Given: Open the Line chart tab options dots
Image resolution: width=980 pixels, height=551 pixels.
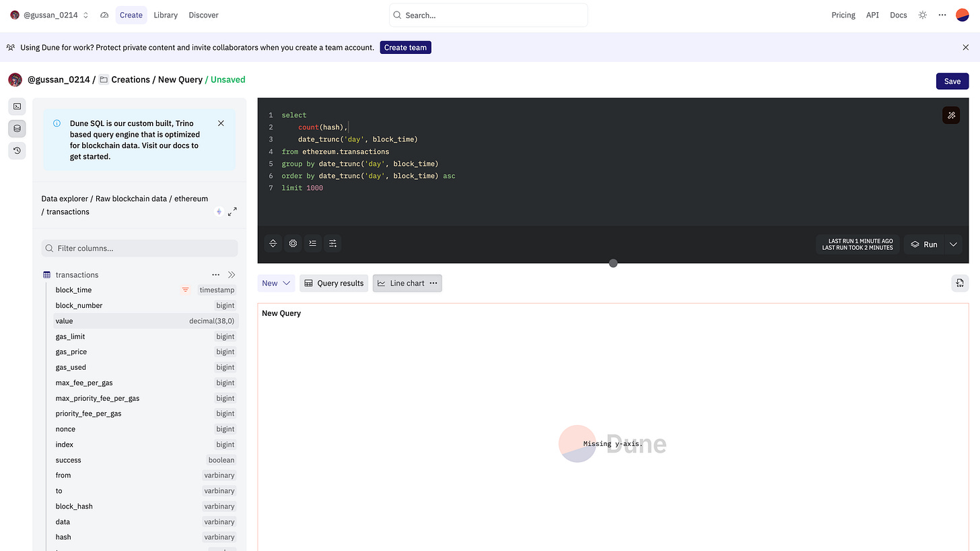Looking at the screenshot, I should 433,283.
